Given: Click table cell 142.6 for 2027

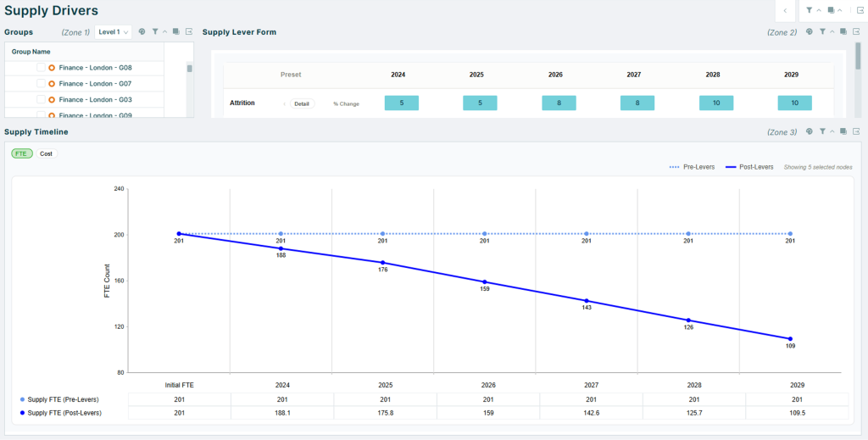Looking at the screenshot, I should pyautogui.click(x=591, y=413).
